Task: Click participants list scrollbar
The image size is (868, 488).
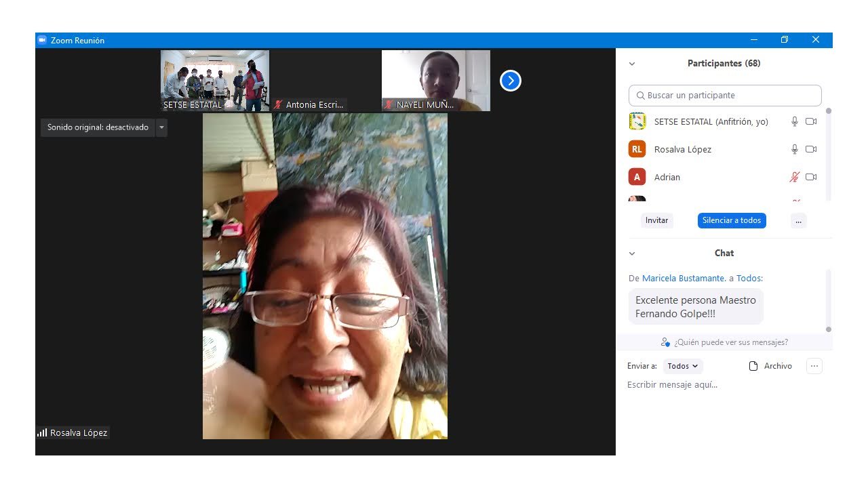Action: click(x=828, y=154)
